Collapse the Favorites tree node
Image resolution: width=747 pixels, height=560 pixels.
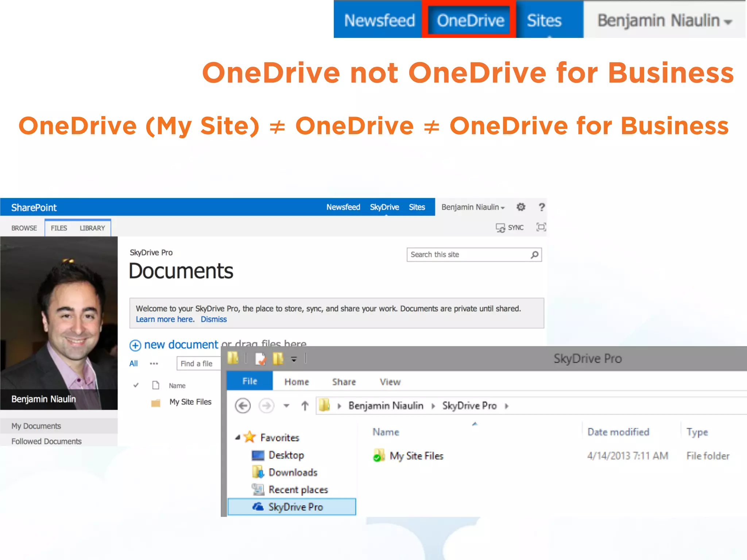point(237,437)
